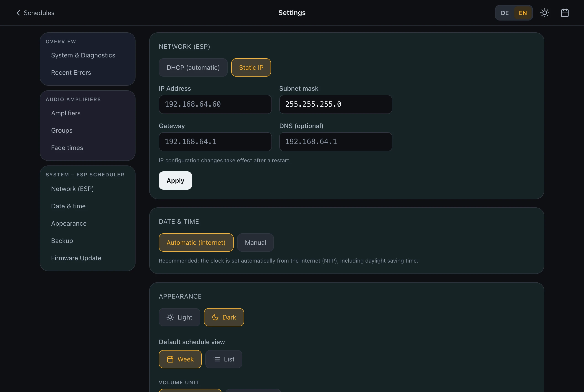Click the back chevron beside Schedules
Viewport: 584px width, 392px height.
click(x=18, y=13)
